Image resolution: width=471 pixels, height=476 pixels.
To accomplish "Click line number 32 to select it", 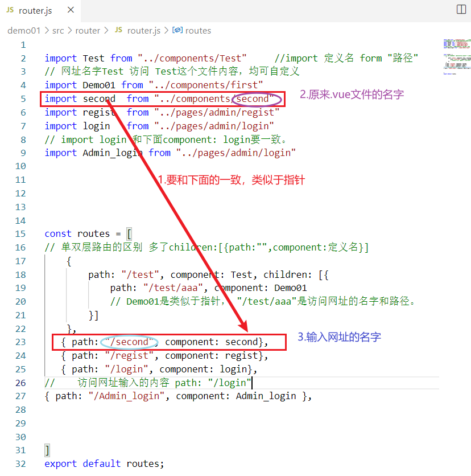I will point(20,463).
